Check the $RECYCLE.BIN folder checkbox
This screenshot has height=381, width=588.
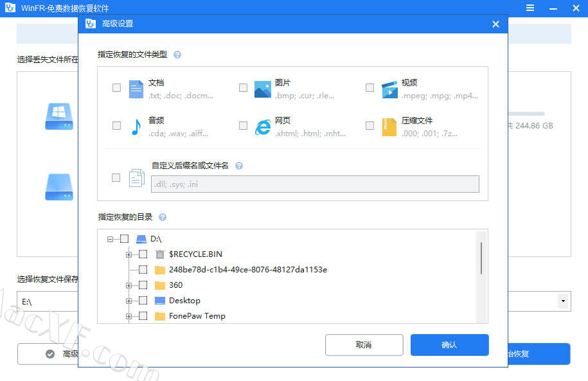[143, 254]
